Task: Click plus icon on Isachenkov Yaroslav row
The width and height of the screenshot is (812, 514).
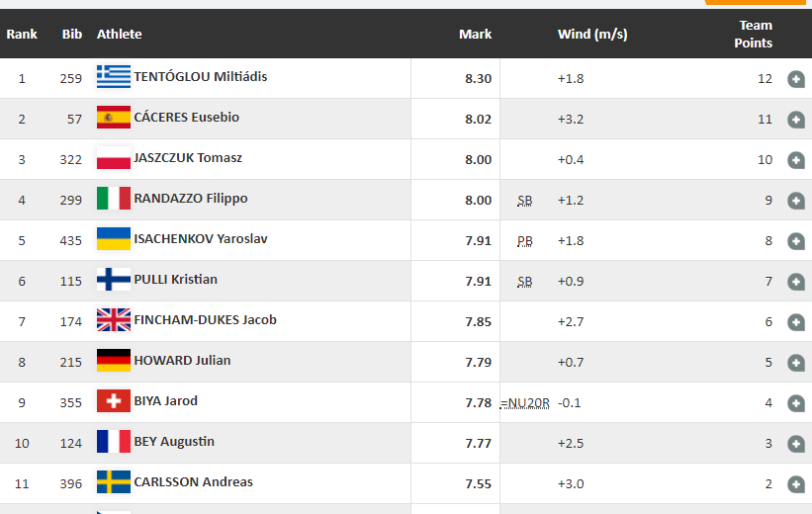Action: point(796,241)
